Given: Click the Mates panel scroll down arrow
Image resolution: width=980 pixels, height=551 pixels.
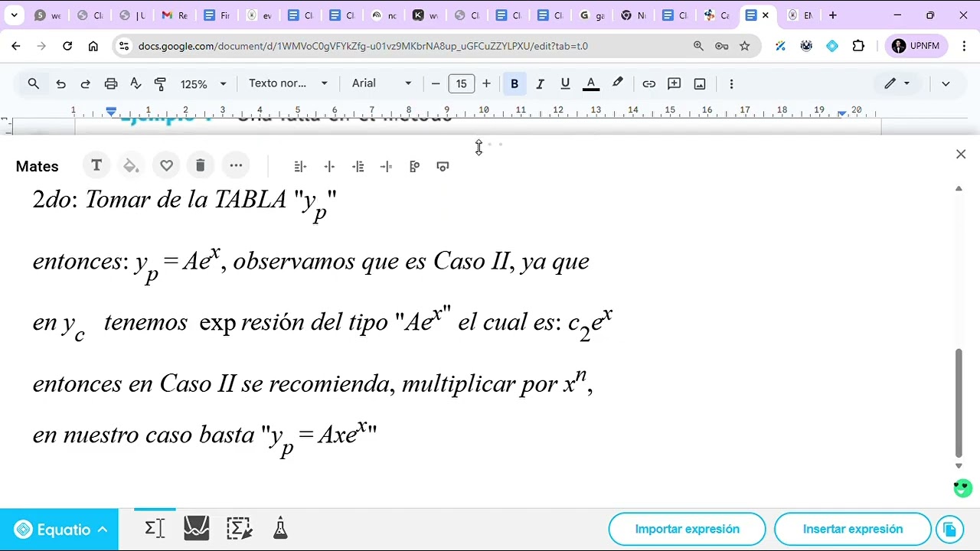Looking at the screenshot, I should (x=959, y=466).
